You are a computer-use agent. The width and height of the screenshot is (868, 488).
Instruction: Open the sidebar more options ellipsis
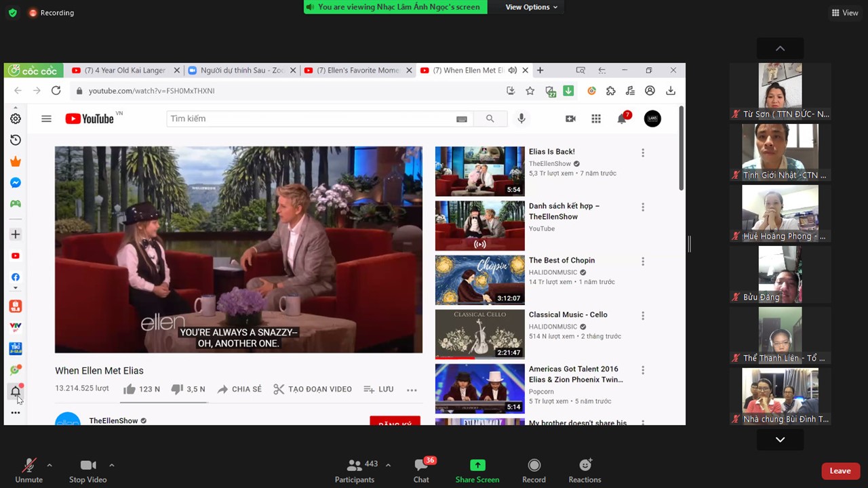tap(16, 412)
